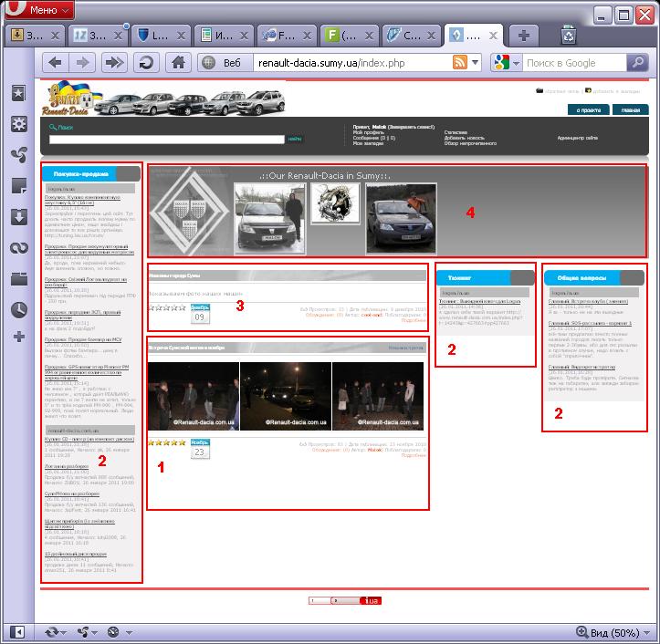The height and width of the screenshot is (644, 660).
Task: Open the Dacia car photo thumbnail in banner
Action: tap(269, 215)
